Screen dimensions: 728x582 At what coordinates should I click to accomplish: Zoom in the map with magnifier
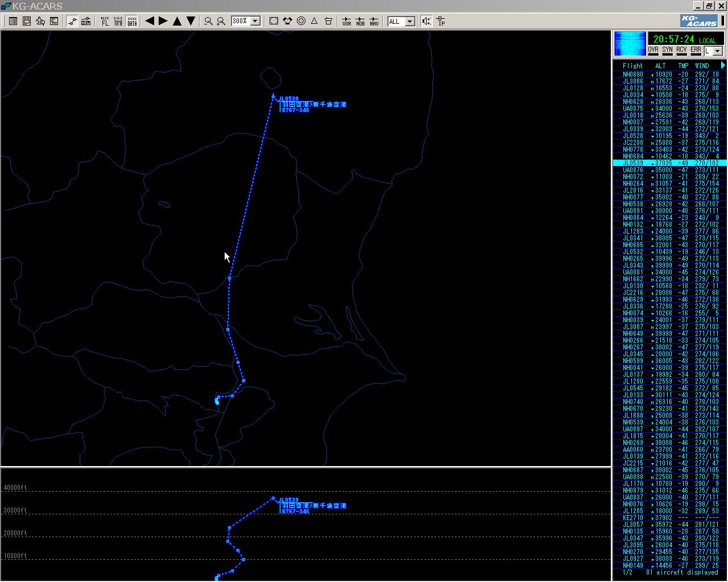[x=222, y=21]
